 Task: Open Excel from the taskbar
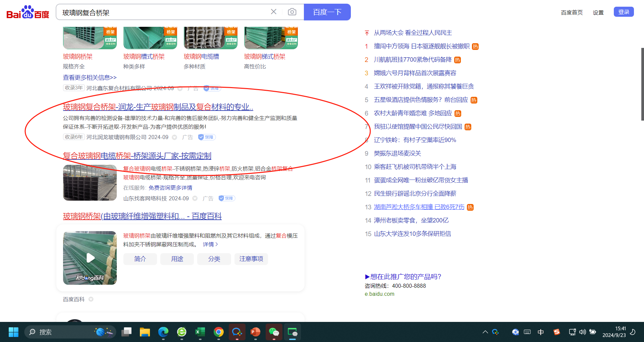200,332
